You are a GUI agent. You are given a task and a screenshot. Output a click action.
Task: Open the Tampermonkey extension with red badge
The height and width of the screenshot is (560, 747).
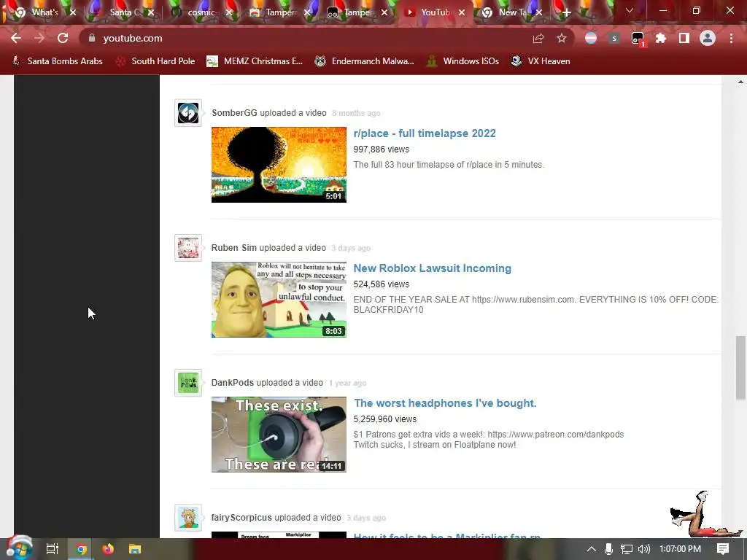(x=638, y=39)
